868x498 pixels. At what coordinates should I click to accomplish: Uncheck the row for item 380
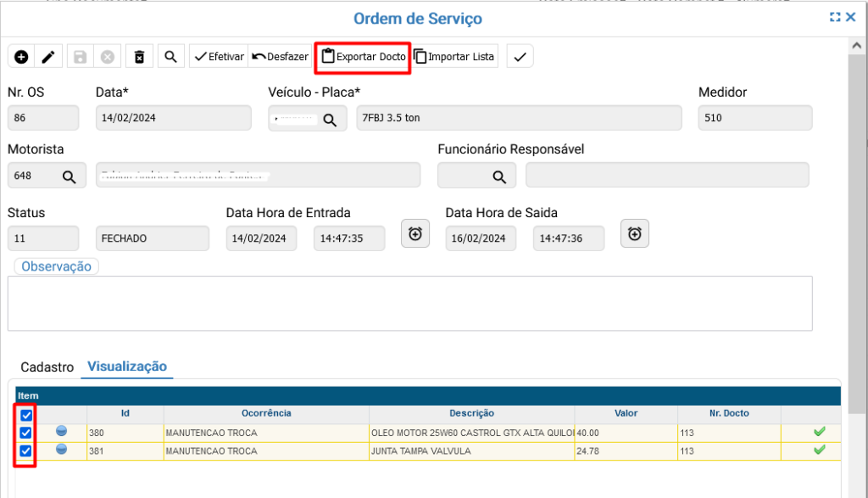pyautogui.click(x=26, y=433)
